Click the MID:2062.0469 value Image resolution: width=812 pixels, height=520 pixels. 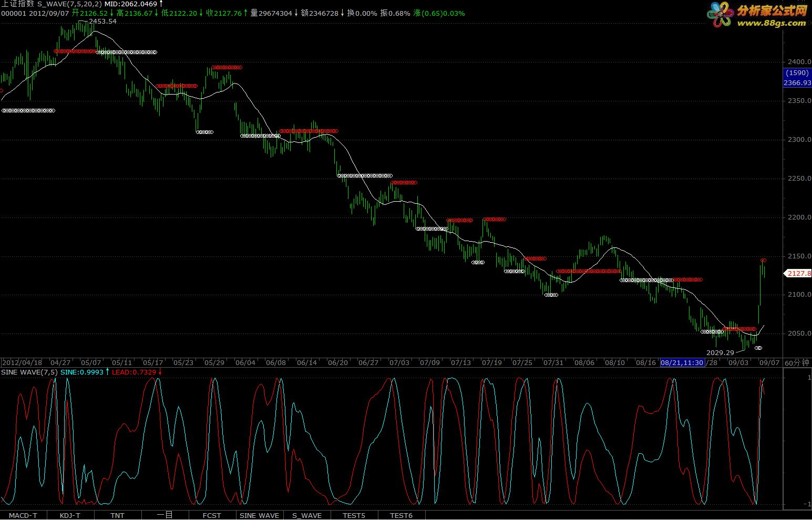[131, 4]
